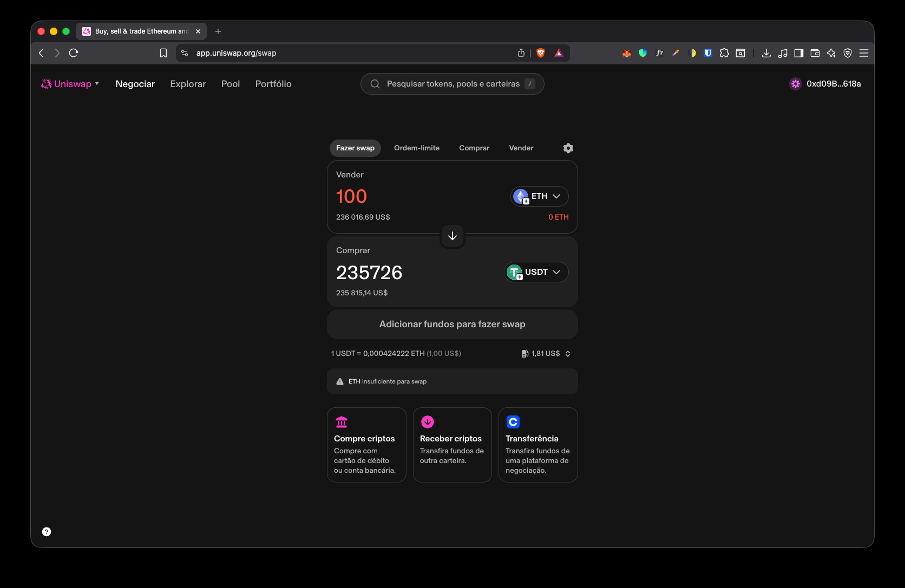
Task: Open the color picker eyedropper extension
Action: click(676, 53)
